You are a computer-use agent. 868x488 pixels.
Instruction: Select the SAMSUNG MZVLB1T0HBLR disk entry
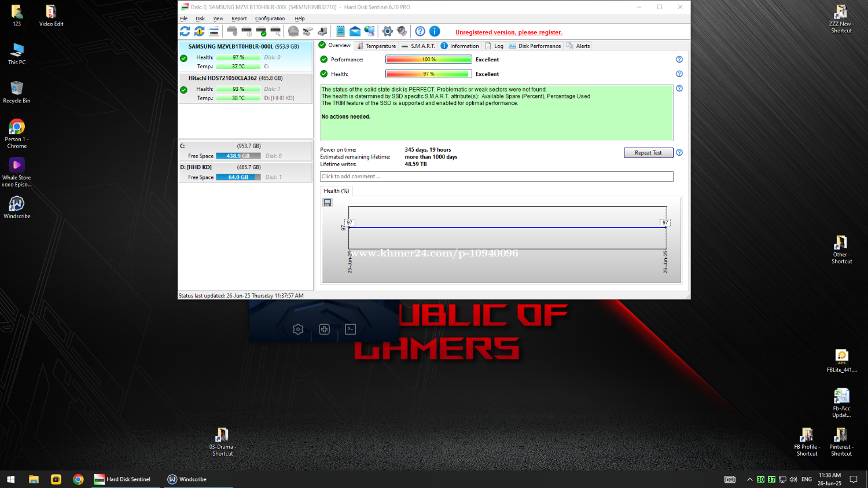point(245,56)
